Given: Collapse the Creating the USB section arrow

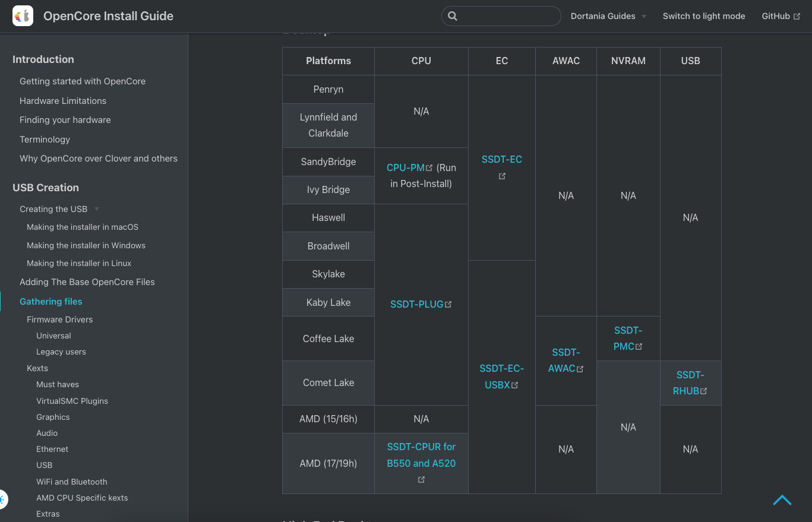Looking at the screenshot, I should pyautogui.click(x=97, y=209).
